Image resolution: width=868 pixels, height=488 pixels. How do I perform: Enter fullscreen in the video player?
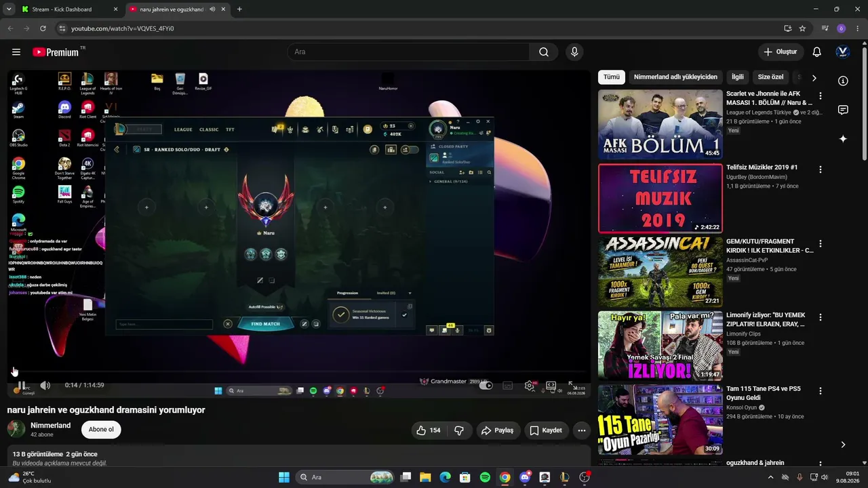(573, 386)
